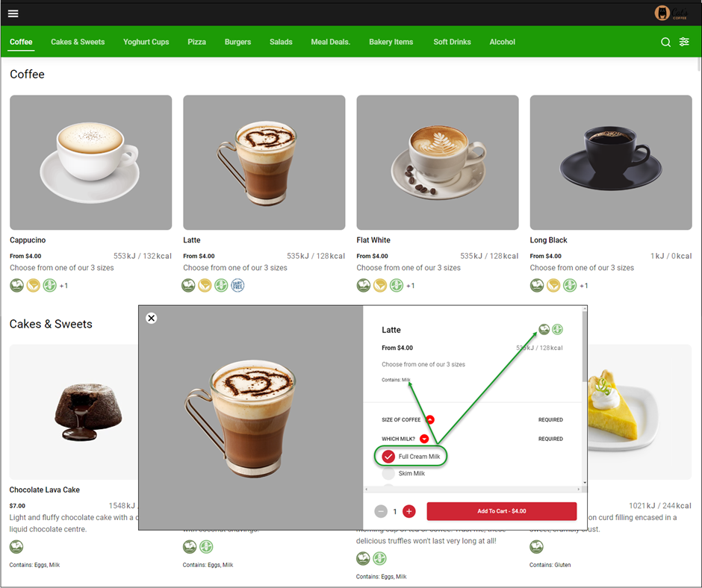Viewport: 702px width, 588px height.
Task: Click Flat White's yellow leaf dietary badge
Action: (380, 285)
